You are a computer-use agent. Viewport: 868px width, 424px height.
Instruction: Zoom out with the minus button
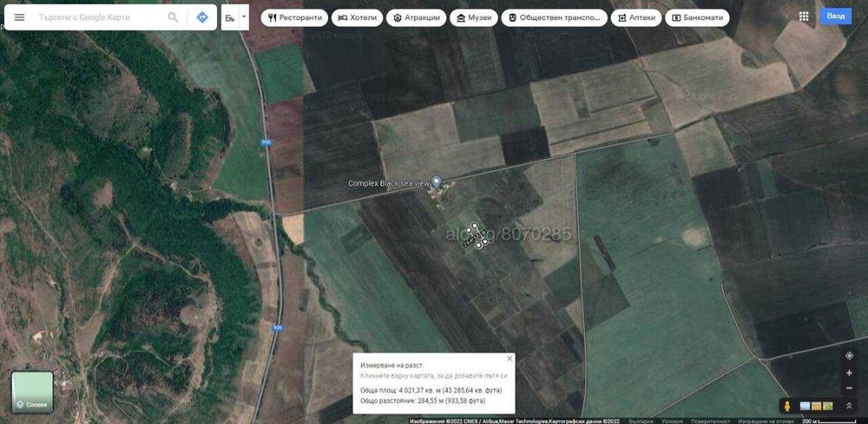pyautogui.click(x=849, y=388)
